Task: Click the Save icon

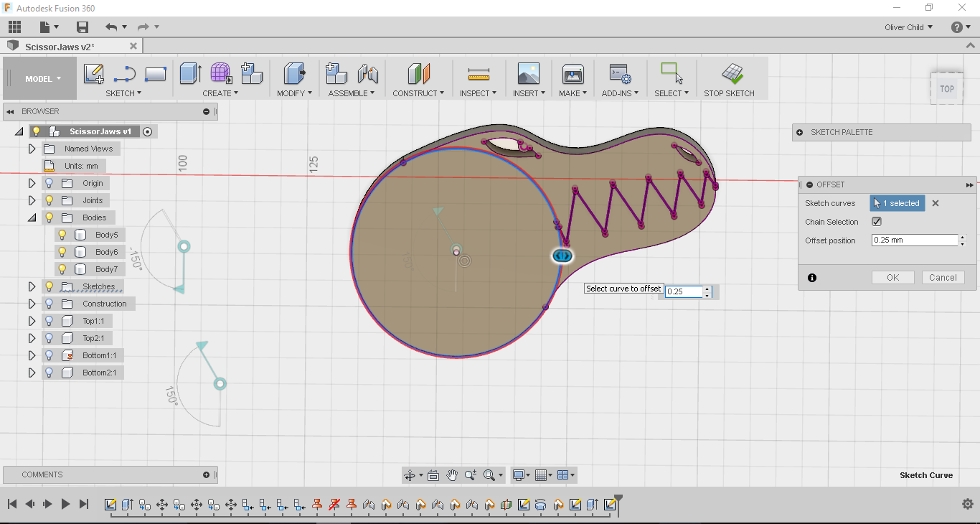Action: pos(83,27)
